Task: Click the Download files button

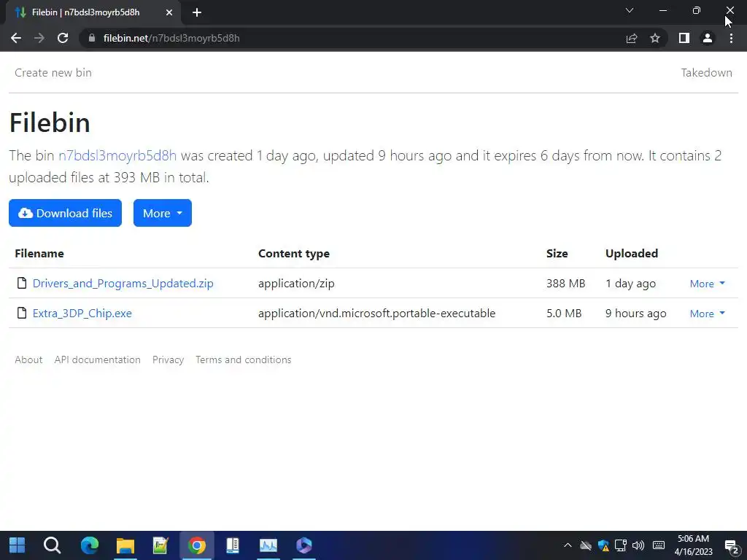Action: pyautogui.click(x=65, y=213)
